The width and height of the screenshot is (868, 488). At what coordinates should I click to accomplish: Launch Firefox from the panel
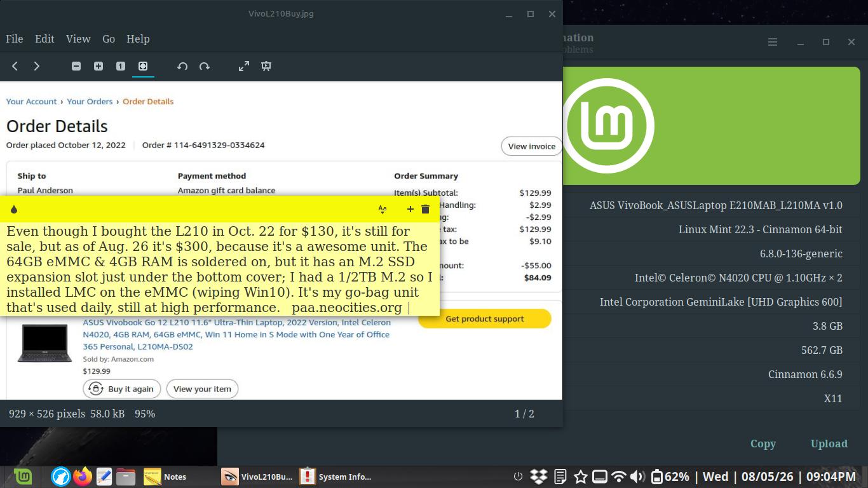click(82, 477)
